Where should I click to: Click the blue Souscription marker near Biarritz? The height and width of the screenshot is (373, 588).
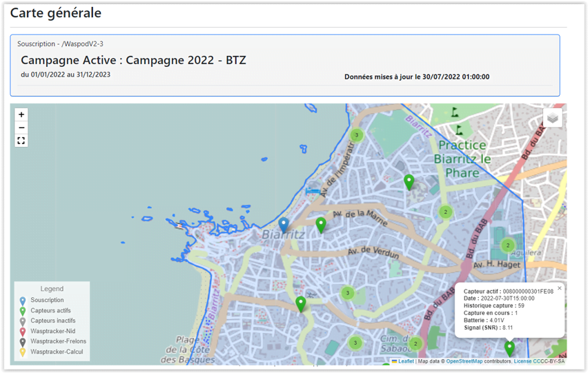point(284,224)
